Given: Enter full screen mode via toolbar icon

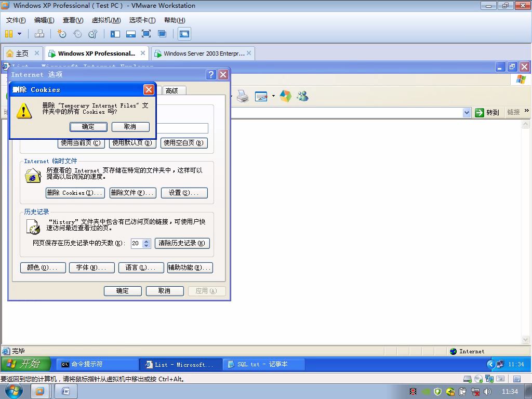Looking at the screenshot, I should pos(146,34).
